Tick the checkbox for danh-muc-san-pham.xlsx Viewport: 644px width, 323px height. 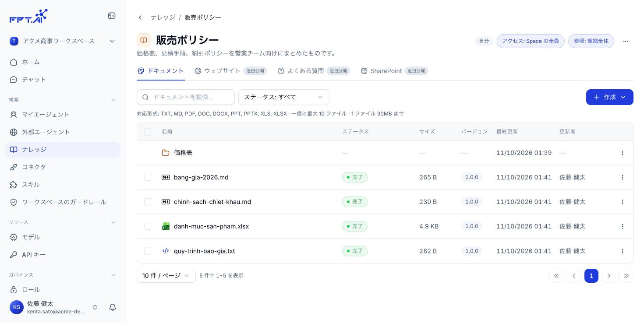point(148,226)
